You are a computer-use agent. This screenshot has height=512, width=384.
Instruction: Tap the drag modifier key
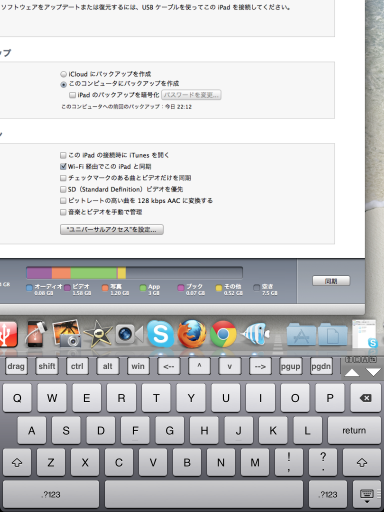(x=16, y=366)
